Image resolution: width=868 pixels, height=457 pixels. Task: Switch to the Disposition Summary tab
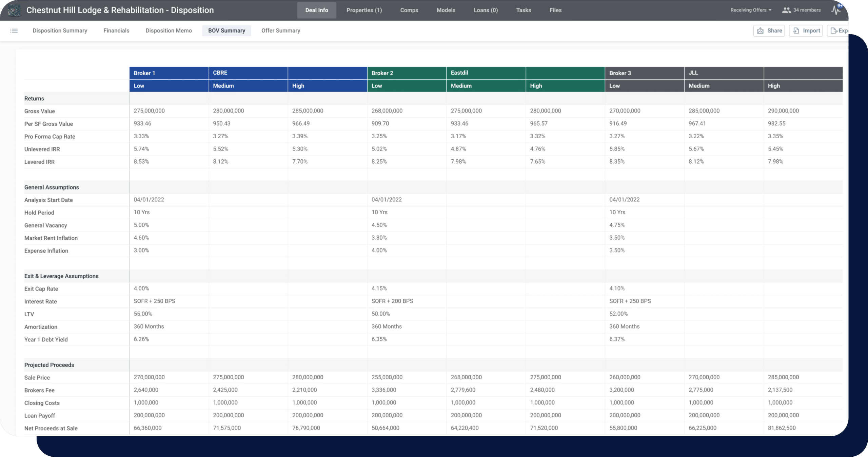60,31
